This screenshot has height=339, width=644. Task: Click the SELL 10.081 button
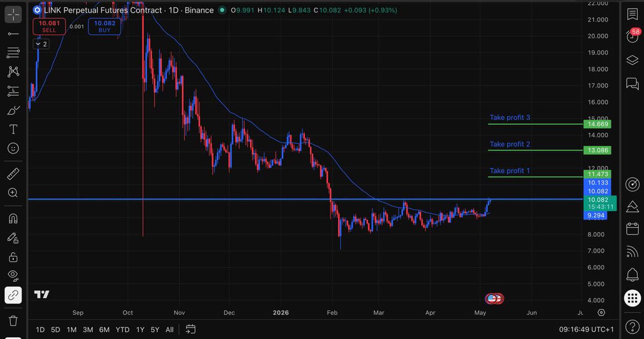pos(49,27)
